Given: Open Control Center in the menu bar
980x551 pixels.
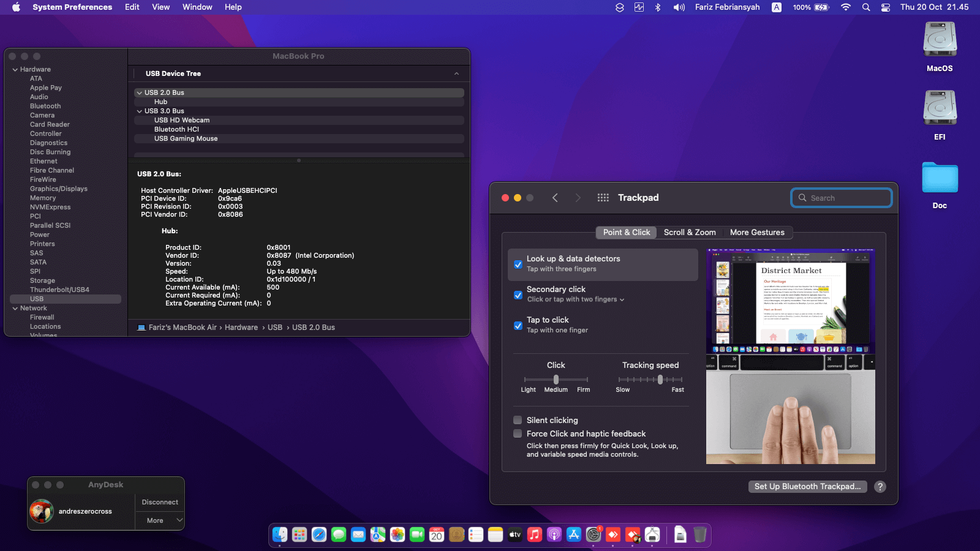Looking at the screenshot, I should tap(886, 7).
